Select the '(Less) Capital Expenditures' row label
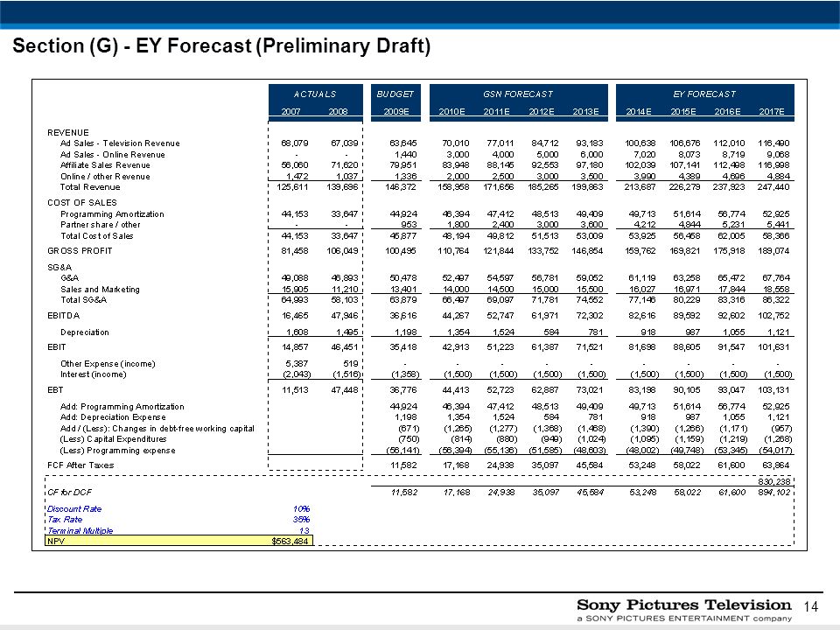840x630 pixels. (x=113, y=439)
